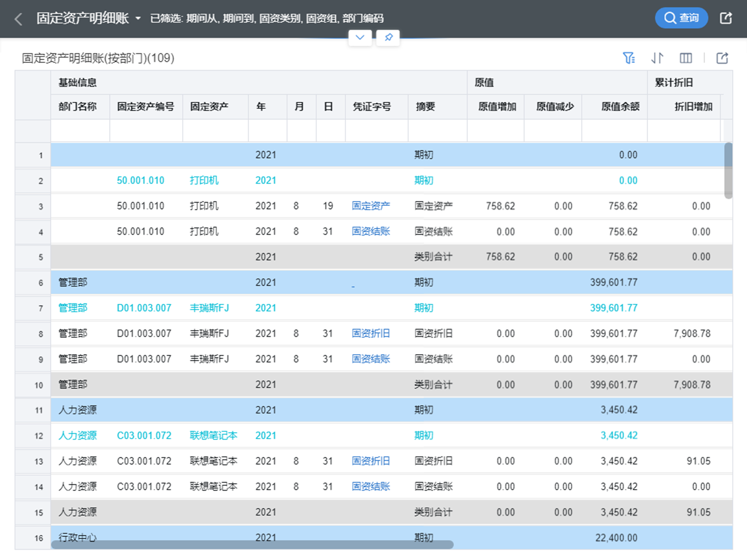Click the filter field under 摘要
The height and width of the screenshot is (560, 747).
pyautogui.click(x=437, y=131)
